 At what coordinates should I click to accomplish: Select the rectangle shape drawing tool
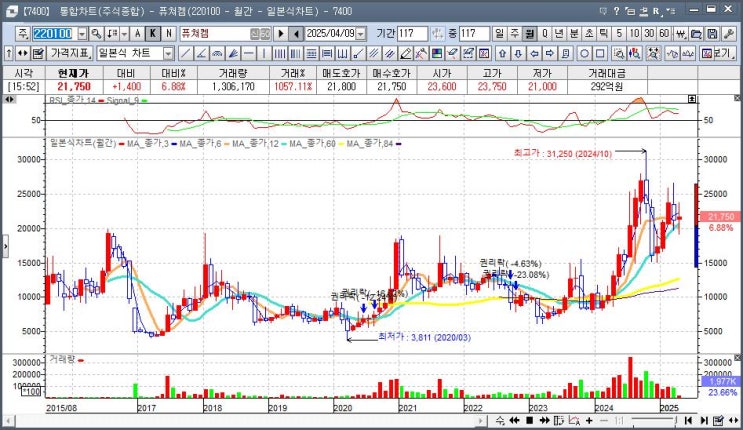600,53
